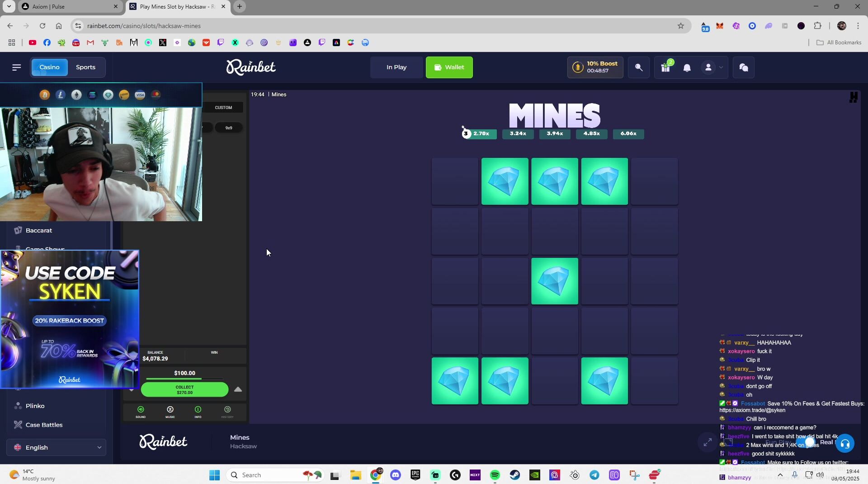Open the Wallet

click(449, 67)
